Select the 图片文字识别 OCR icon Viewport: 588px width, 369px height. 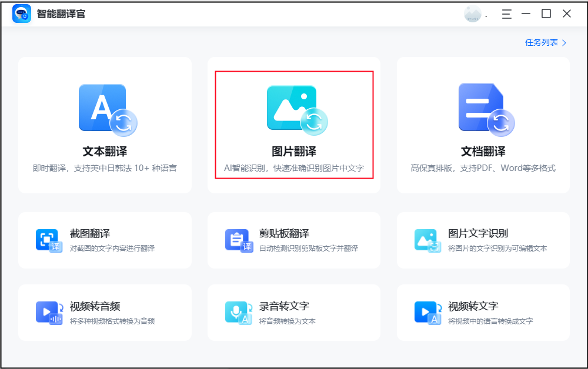point(426,240)
